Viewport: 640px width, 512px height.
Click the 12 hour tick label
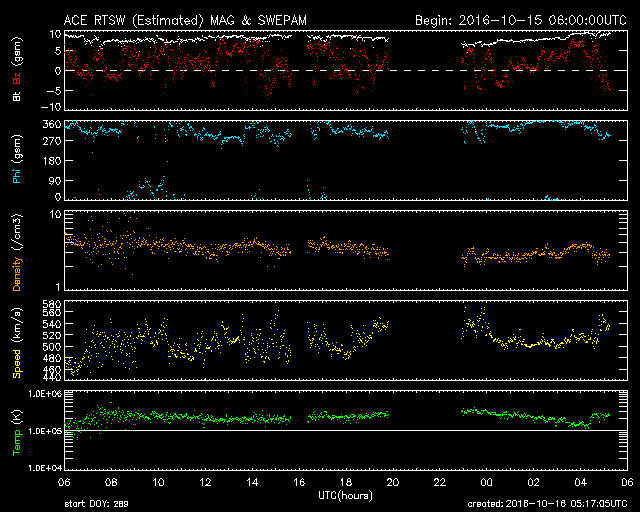[x=205, y=482]
